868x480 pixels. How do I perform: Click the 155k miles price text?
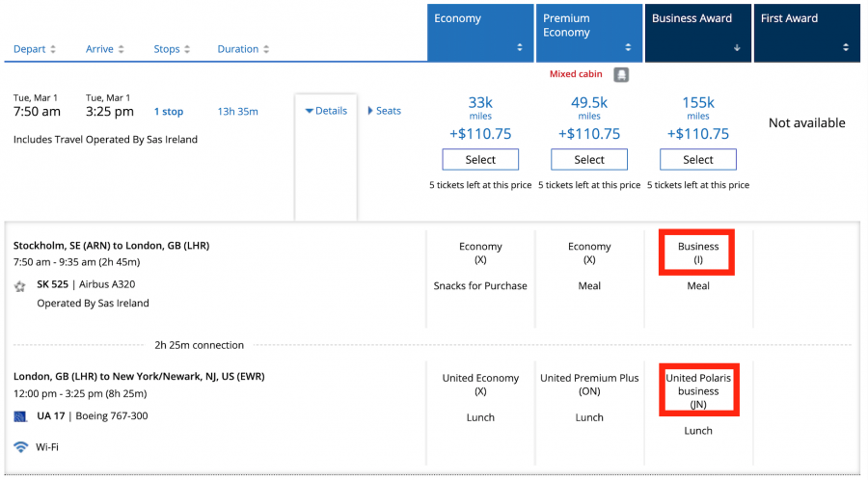coord(698,103)
